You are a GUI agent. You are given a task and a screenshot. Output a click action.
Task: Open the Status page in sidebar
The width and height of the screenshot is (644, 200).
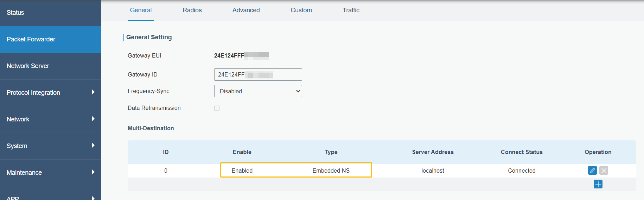51,13
